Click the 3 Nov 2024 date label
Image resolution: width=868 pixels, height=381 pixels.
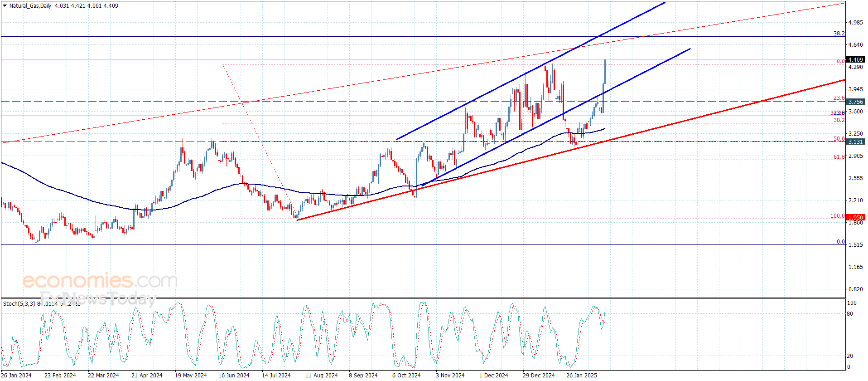[450, 375]
